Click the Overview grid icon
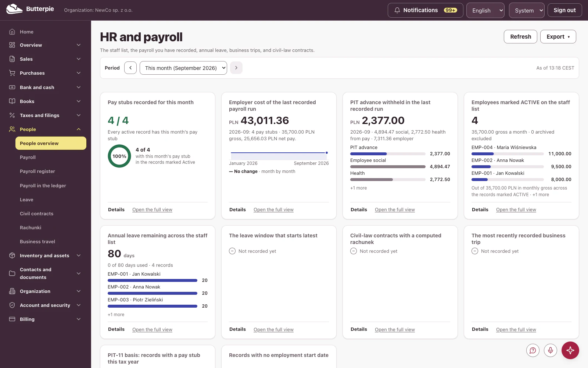The image size is (588, 368). pos(12,45)
